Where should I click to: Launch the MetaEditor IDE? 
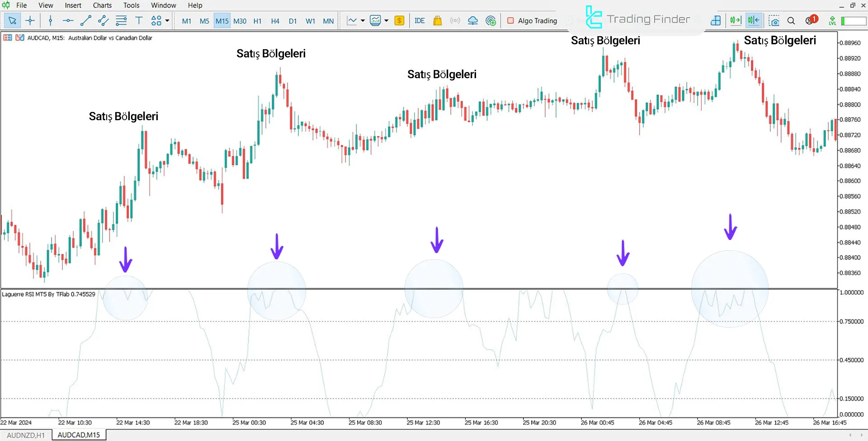point(420,20)
